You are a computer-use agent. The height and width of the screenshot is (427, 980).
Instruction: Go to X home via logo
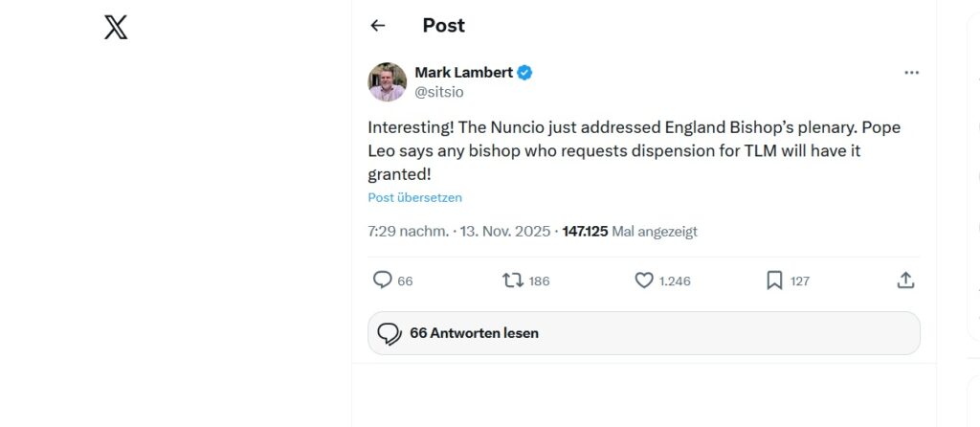pyautogui.click(x=116, y=27)
